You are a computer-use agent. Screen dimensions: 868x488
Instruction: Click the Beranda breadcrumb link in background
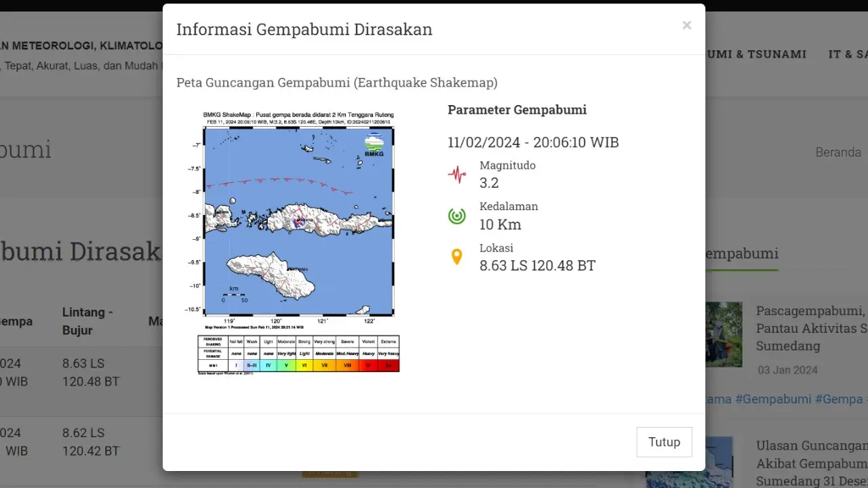[x=838, y=152]
